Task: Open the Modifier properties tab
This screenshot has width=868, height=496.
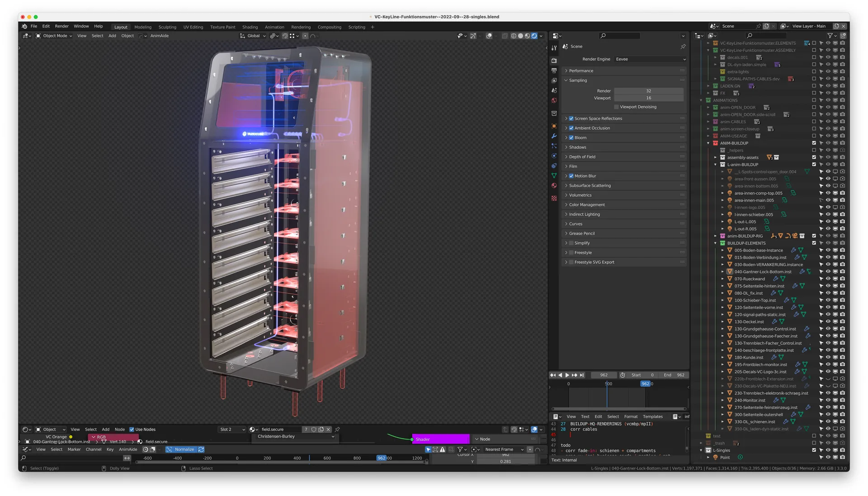Action: click(x=554, y=136)
